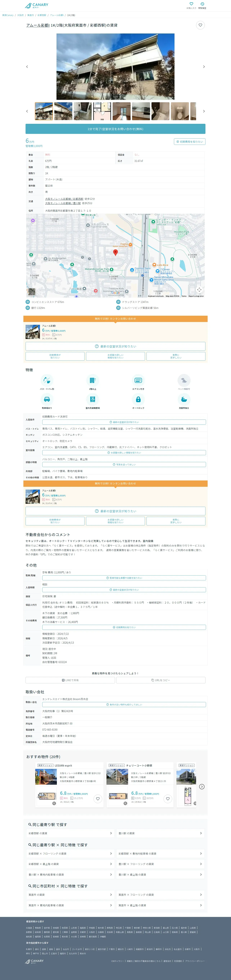
Task: Click 最新の空室状況が知りたい in the 入居時期 row
Action: 124,590
